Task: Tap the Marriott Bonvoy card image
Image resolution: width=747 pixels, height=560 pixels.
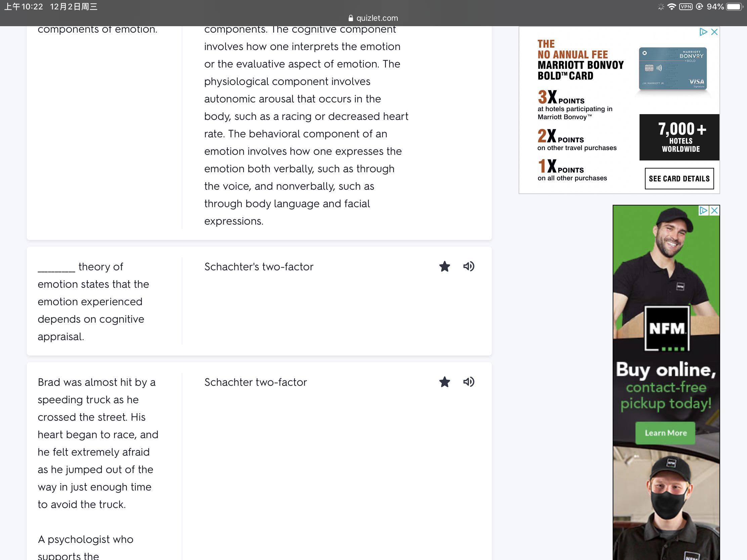Action: [x=673, y=68]
